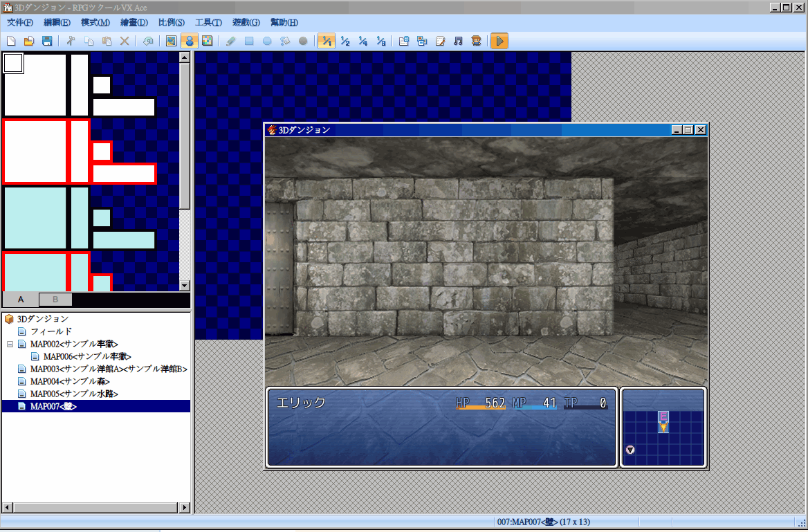The width and height of the screenshot is (808, 532).
Task: Click TP 0 gauge in game window
Action: pyautogui.click(x=585, y=403)
